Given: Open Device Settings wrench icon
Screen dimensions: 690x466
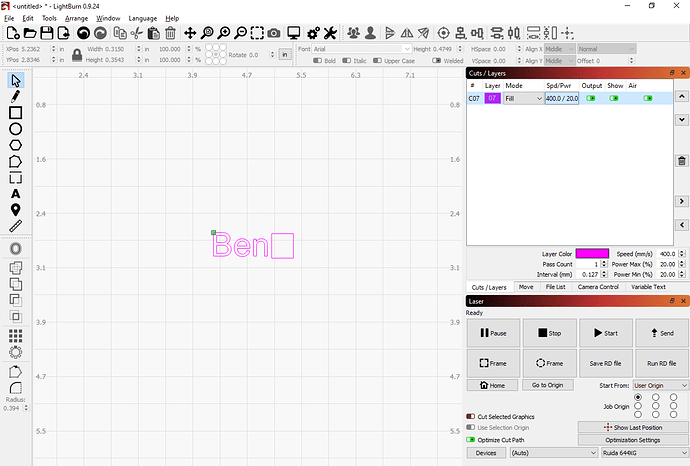Looking at the screenshot, I should 330,33.
